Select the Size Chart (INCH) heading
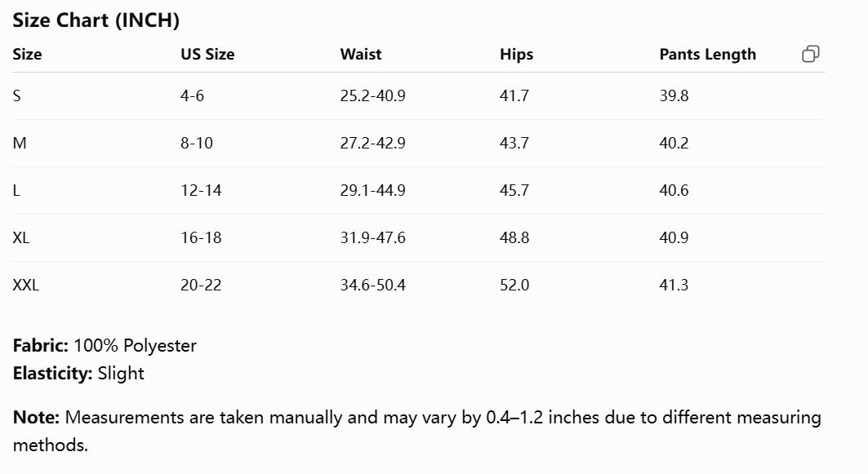 click(96, 20)
